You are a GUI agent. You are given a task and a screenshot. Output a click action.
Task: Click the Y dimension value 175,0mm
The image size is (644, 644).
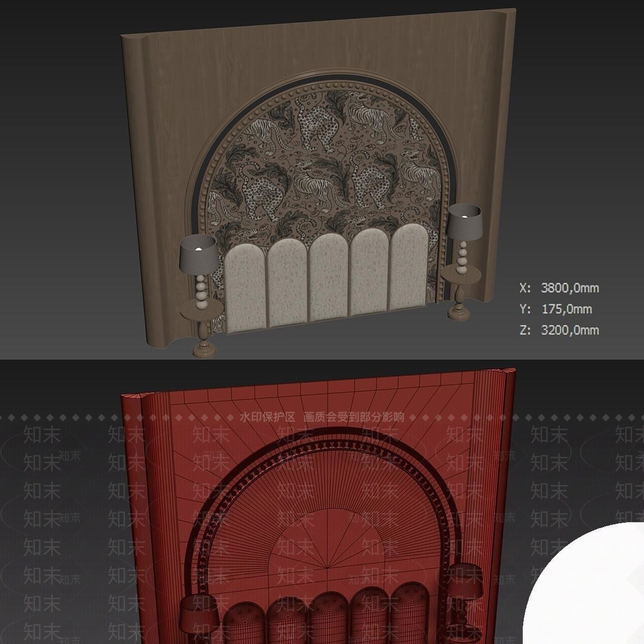tap(566, 309)
